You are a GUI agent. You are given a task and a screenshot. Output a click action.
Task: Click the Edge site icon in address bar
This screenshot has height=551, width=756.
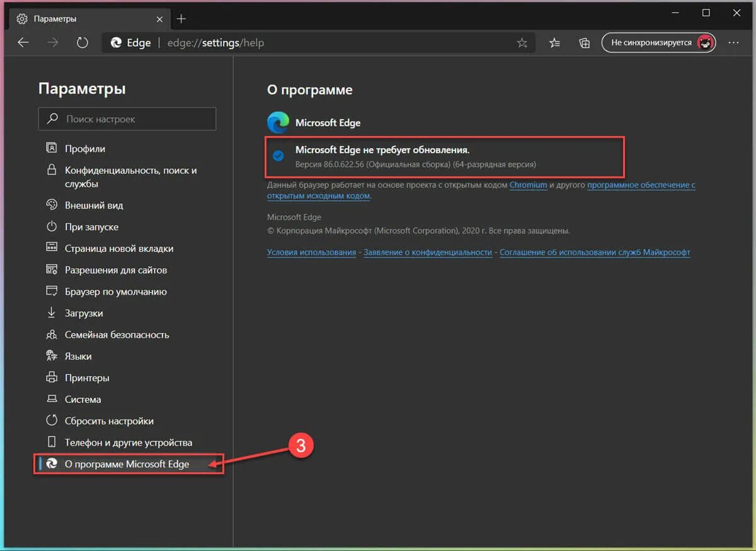click(116, 43)
